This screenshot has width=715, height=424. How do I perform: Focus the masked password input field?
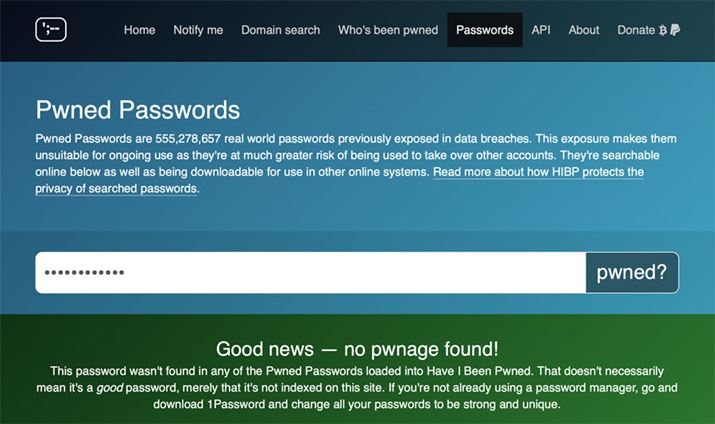(310, 272)
